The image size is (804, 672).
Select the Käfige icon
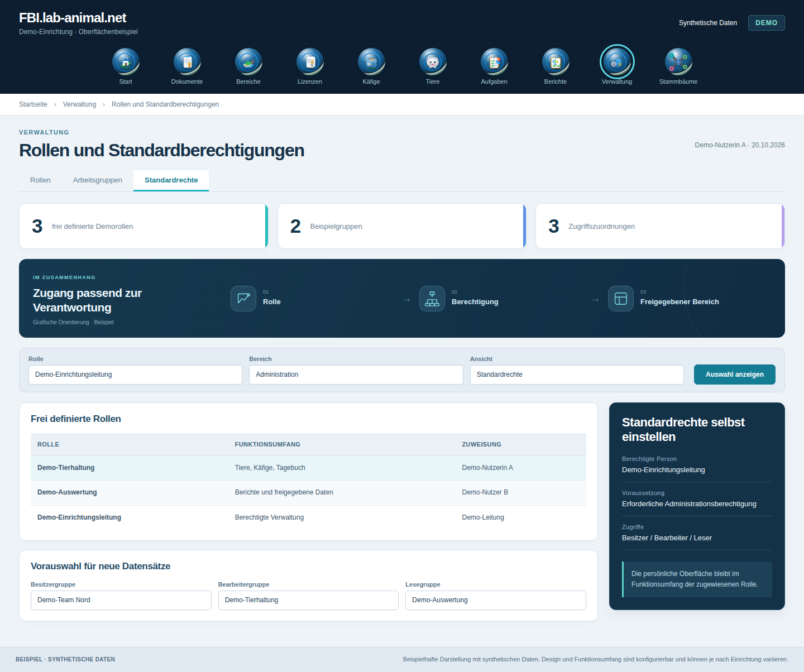[371, 62]
